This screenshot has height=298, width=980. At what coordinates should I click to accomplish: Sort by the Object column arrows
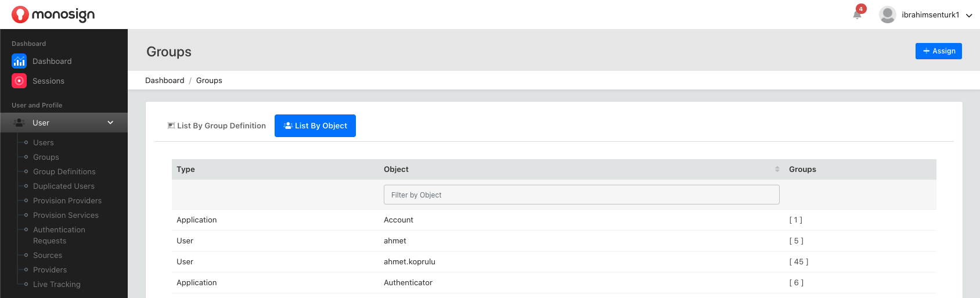click(777, 169)
